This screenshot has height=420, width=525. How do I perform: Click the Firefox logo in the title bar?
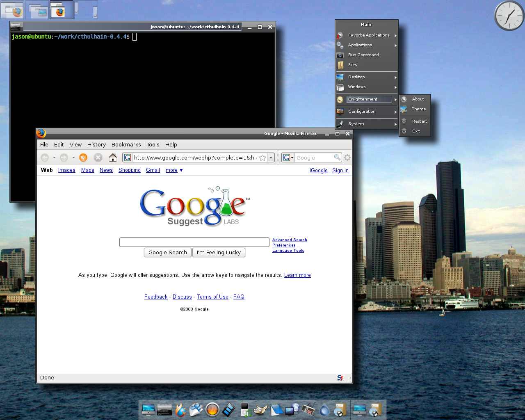pos(41,133)
